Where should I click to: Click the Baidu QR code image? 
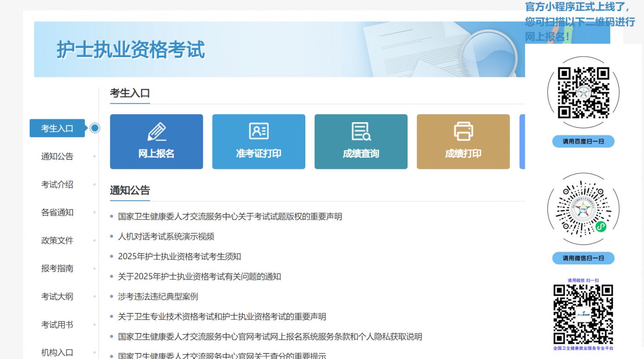tap(583, 93)
